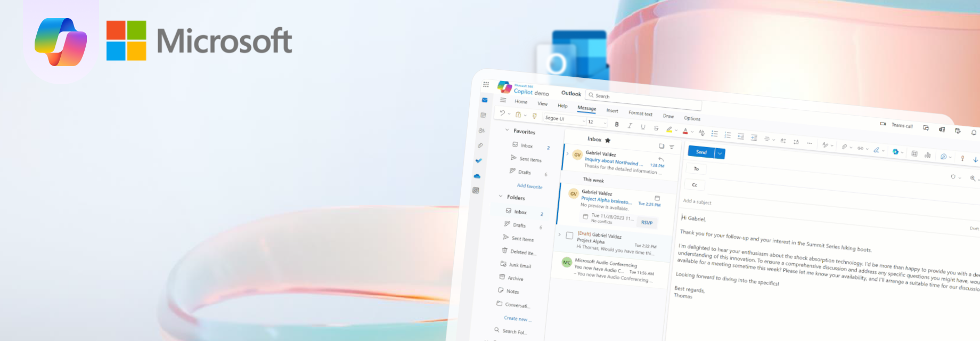Click the notifications bell icon
The height and width of the screenshot is (341, 980).
[x=974, y=132]
